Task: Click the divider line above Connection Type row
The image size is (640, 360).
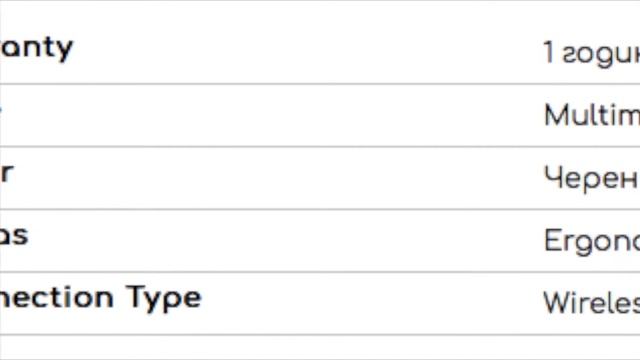Action: (320, 272)
